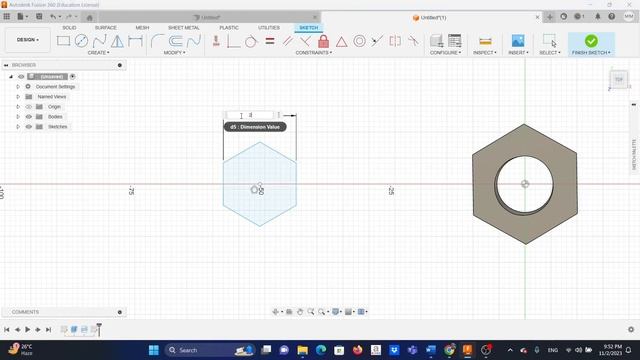Select the 2-Point Rectangle sketch tool
This screenshot has height=360, width=640.
pyautogui.click(x=63, y=41)
